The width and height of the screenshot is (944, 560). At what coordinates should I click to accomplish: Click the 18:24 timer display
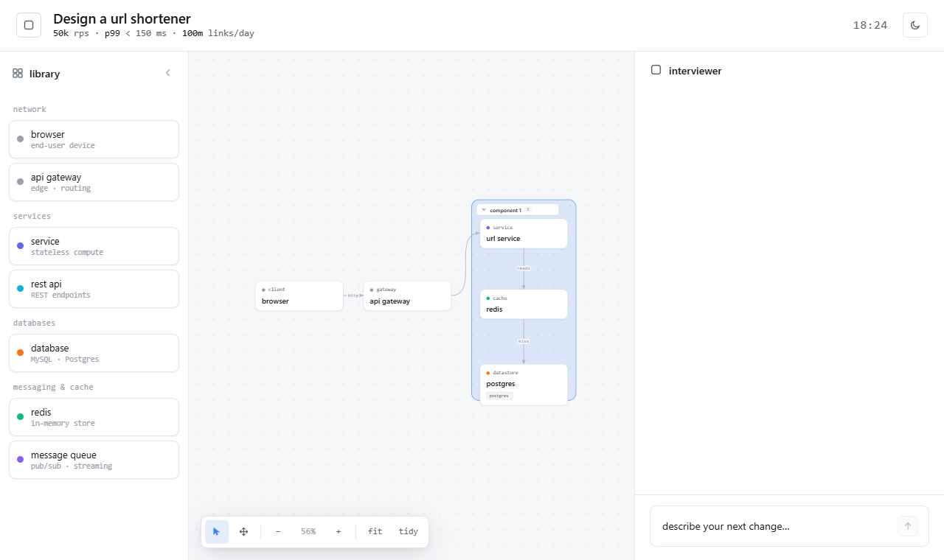870,25
